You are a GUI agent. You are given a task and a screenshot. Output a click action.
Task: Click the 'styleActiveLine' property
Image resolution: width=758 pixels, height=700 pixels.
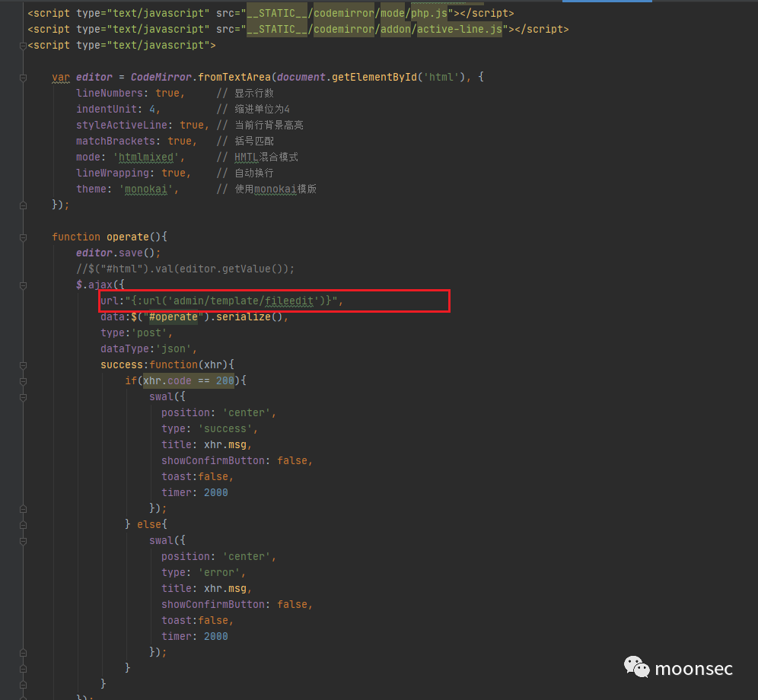coord(121,125)
